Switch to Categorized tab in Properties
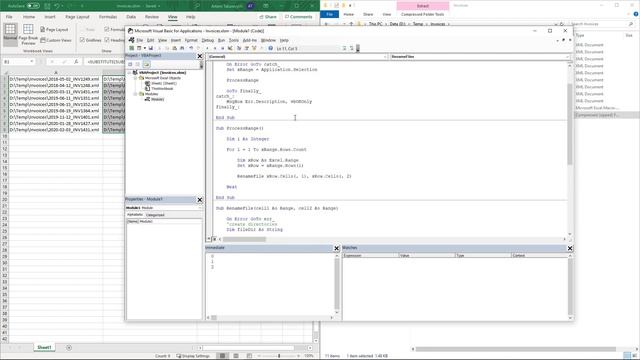The image size is (640, 360). click(155, 215)
